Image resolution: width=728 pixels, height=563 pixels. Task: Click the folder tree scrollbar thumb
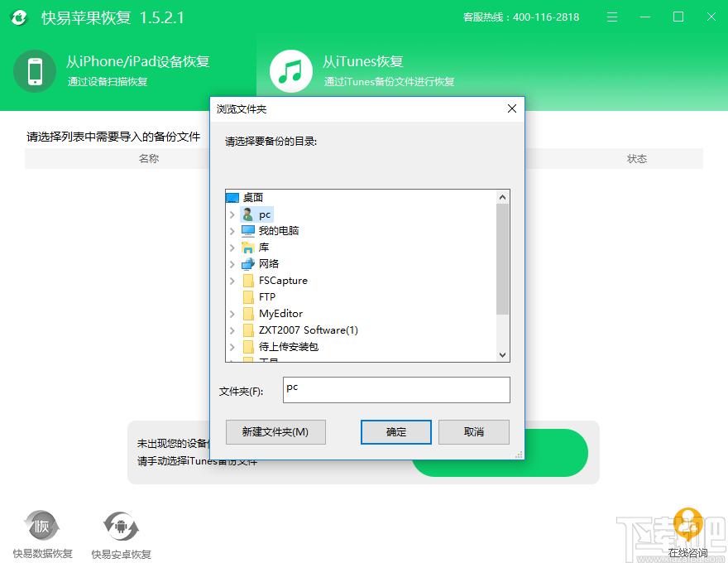coord(502,259)
